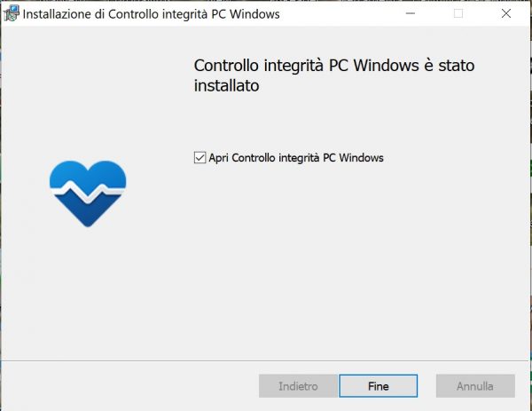
Task: Click the blue heart PC Health icon
Action: 89,193
